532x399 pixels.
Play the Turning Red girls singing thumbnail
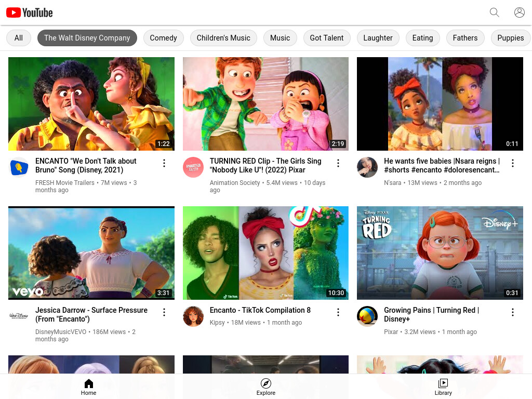click(x=265, y=104)
